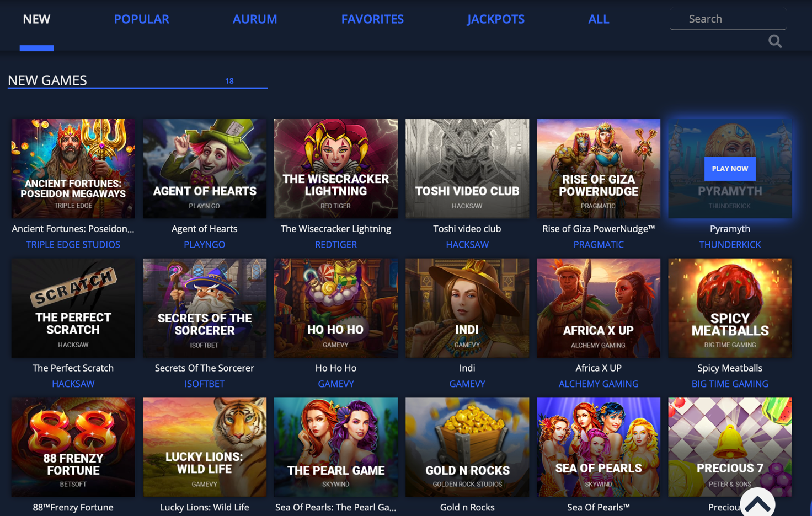Open the Ho Ho Ho game tile
Image resolution: width=812 pixels, height=516 pixels.
pyautogui.click(x=336, y=308)
